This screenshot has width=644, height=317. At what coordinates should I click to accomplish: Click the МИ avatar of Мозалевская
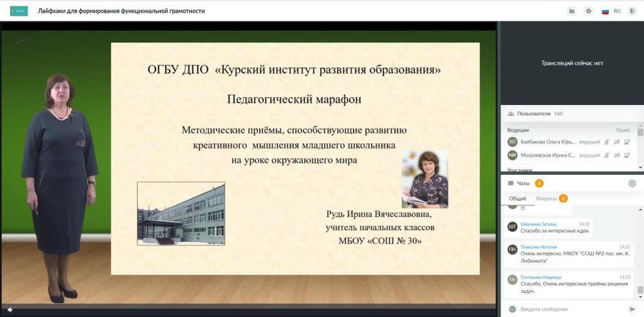pos(512,155)
